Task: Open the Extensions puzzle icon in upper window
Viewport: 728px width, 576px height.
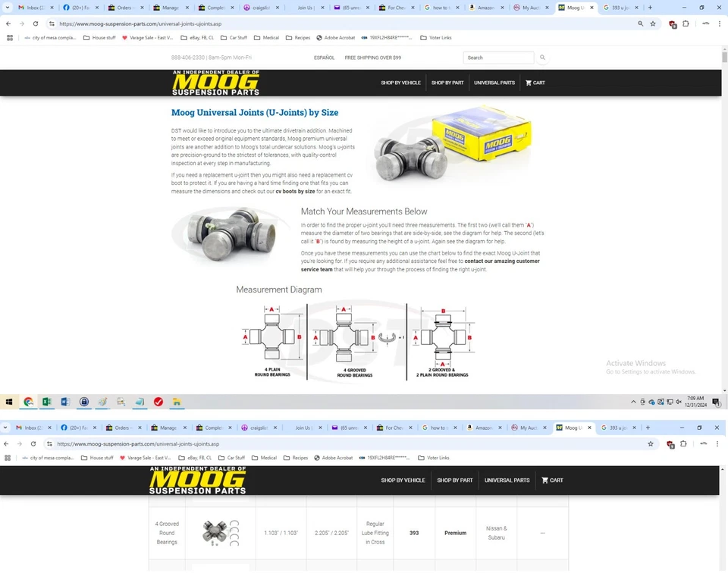Action: click(686, 23)
